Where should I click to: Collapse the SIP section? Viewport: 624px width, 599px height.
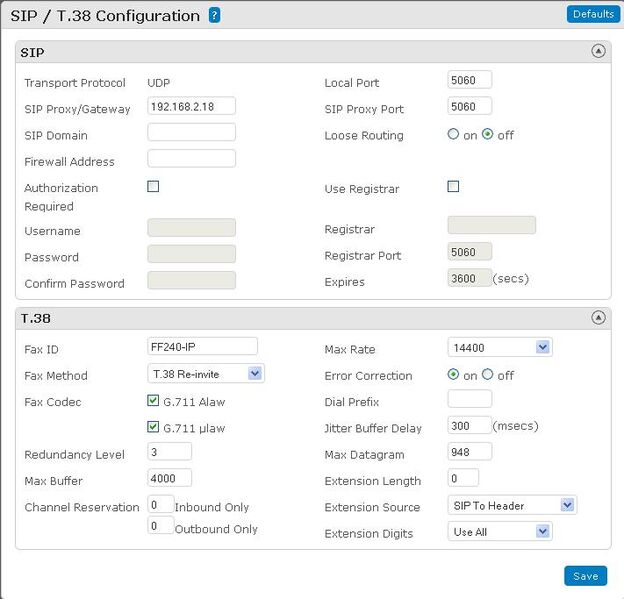598,51
